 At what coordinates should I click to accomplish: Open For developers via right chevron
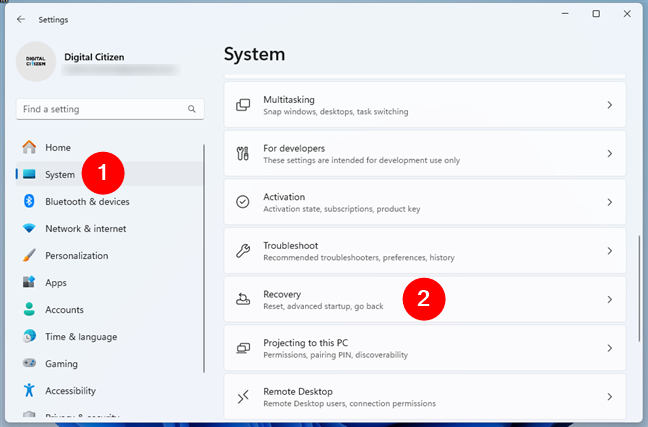(609, 154)
